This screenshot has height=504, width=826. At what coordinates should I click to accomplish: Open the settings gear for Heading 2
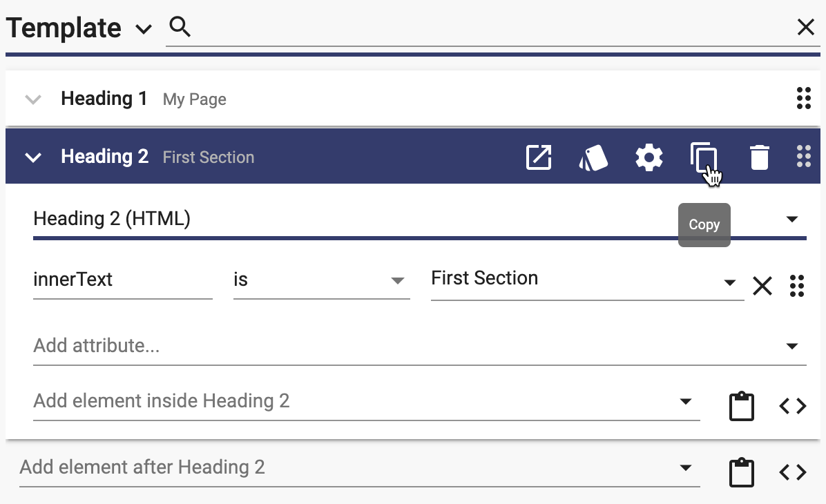pos(649,157)
